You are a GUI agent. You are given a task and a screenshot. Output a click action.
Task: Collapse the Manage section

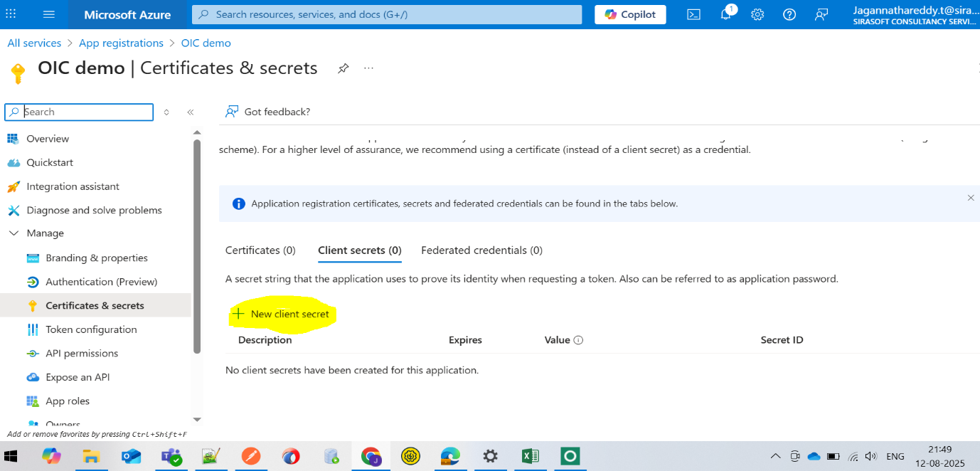click(14, 233)
